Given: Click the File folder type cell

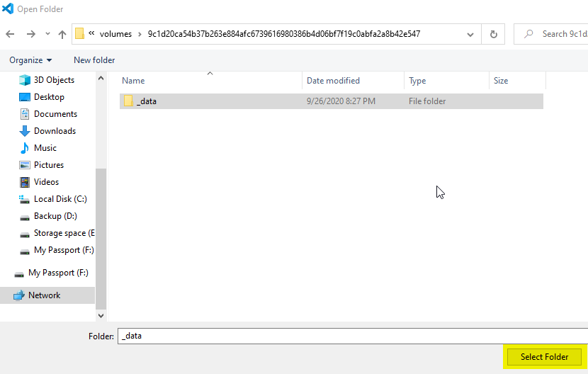Looking at the screenshot, I should [x=427, y=101].
